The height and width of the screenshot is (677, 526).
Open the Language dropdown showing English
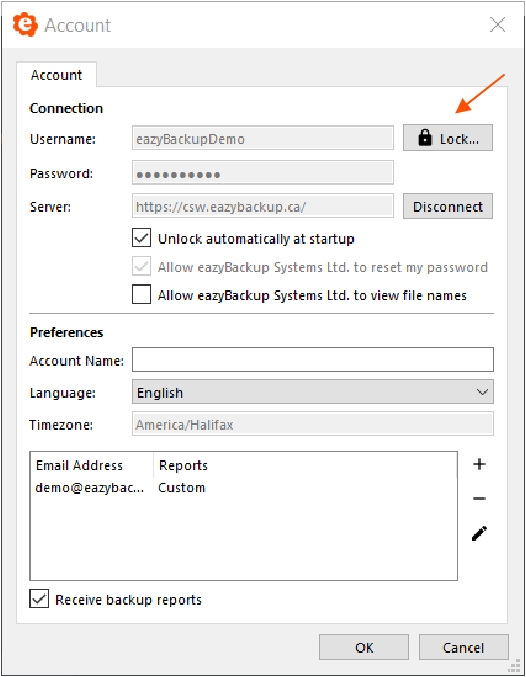point(313,392)
